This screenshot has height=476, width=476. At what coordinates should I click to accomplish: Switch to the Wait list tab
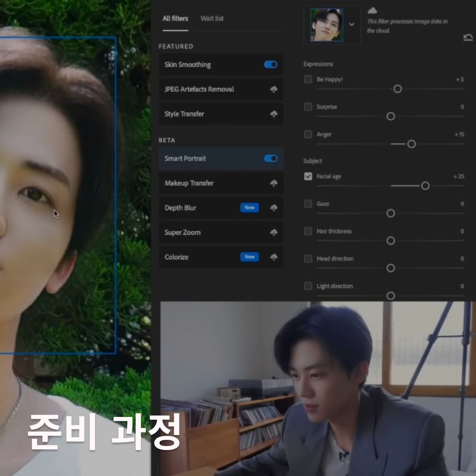(x=212, y=19)
